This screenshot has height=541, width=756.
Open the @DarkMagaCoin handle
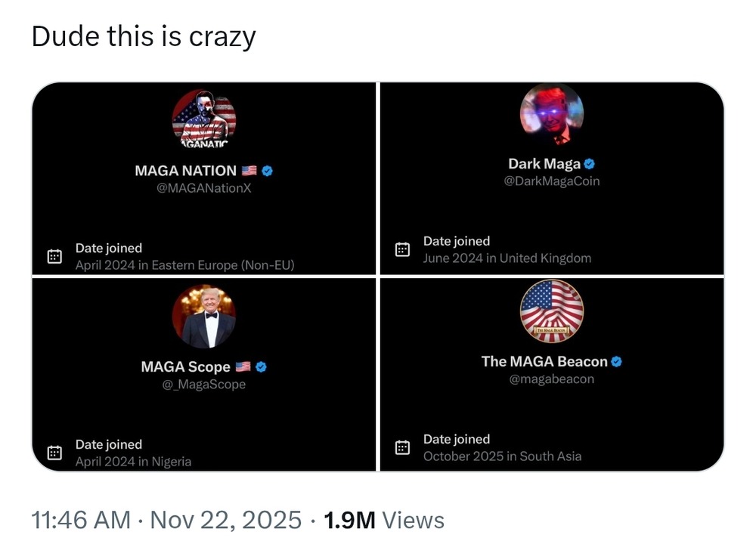(552, 181)
